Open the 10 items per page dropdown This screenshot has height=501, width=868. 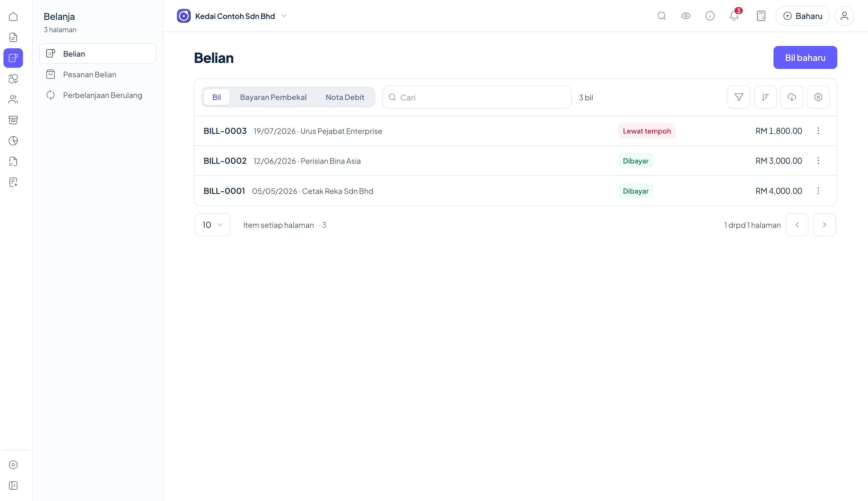point(213,225)
